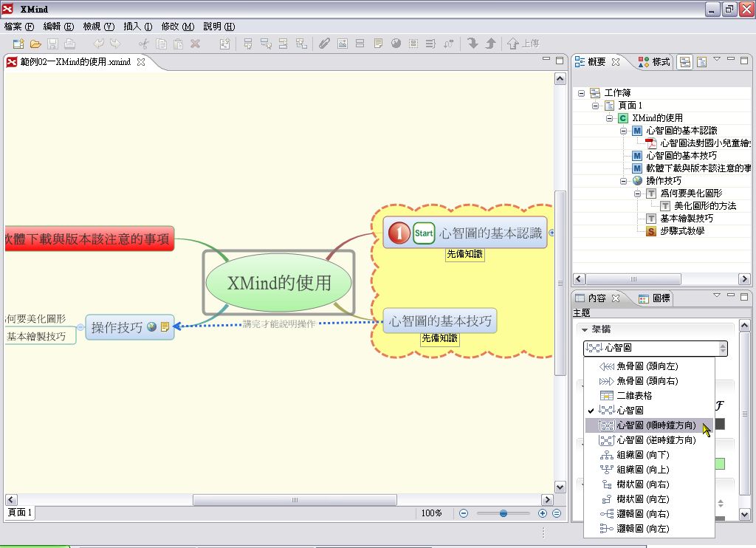Click the Summary bracket icon
The image size is (756, 548).
(x=430, y=44)
